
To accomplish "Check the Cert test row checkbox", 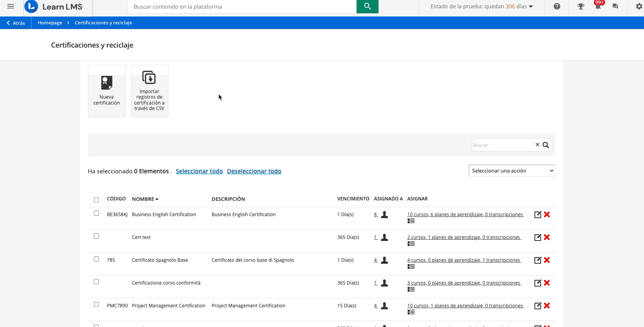I will tap(96, 236).
